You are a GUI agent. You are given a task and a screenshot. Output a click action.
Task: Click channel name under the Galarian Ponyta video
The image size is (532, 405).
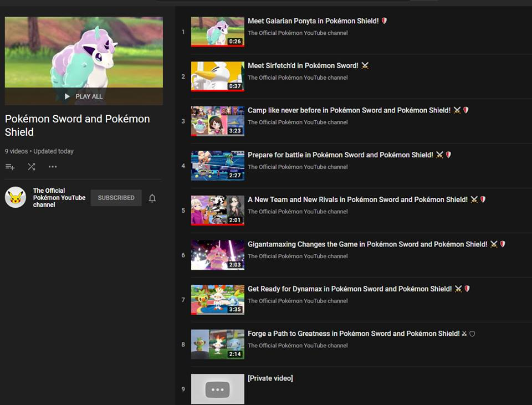(298, 33)
